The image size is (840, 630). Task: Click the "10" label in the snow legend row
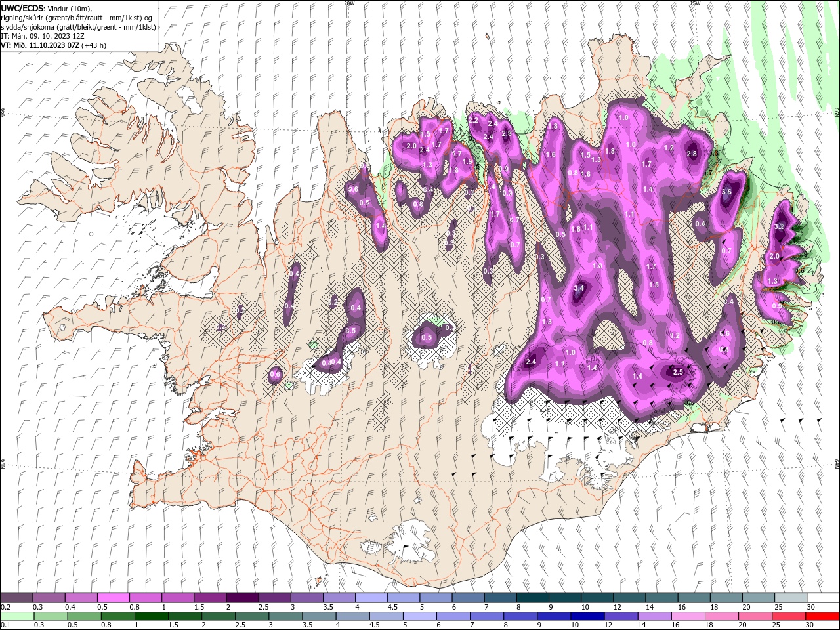585,607
